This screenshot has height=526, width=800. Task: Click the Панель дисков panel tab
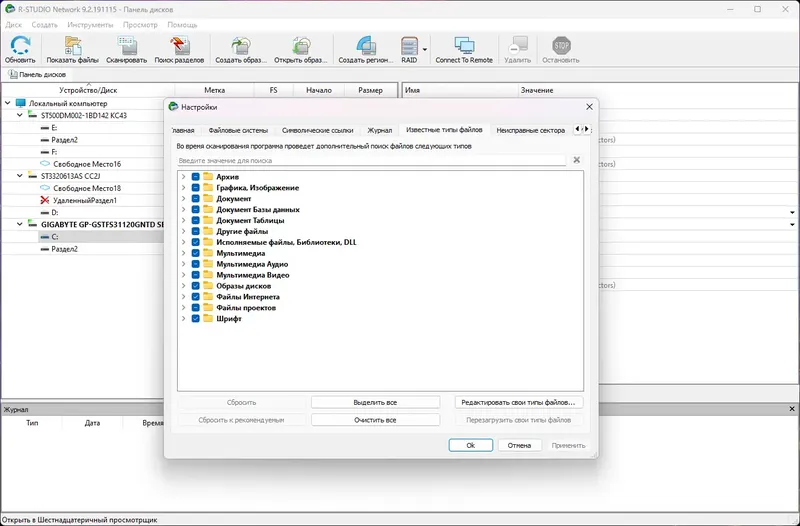pos(37,74)
